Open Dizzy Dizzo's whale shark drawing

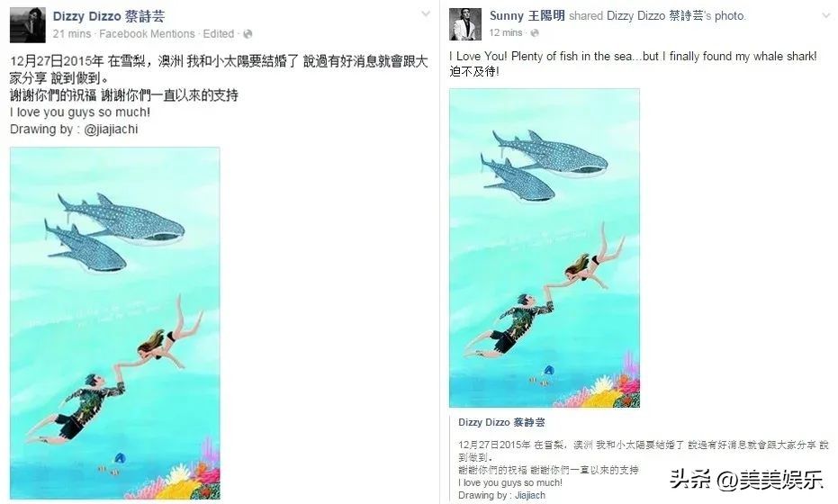pyautogui.click(x=115, y=323)
